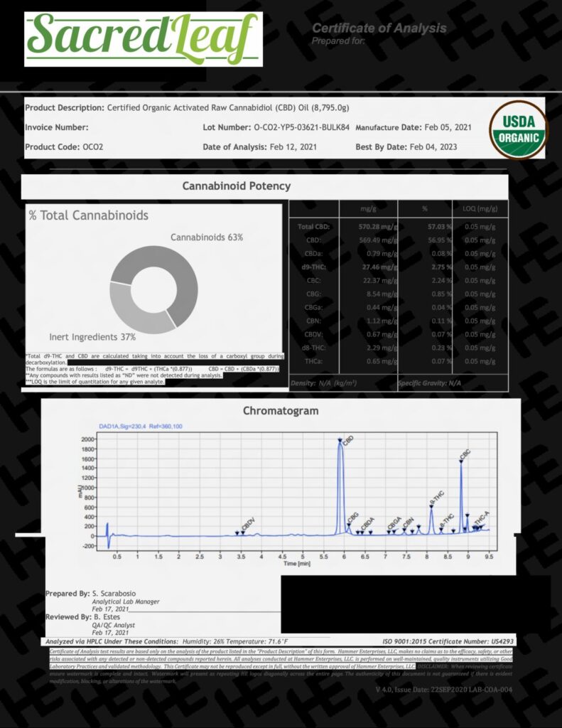Click the Sacred Leaf logo
Image resolution: width=562 pixels, height=728 pixels.
point(143,39)
